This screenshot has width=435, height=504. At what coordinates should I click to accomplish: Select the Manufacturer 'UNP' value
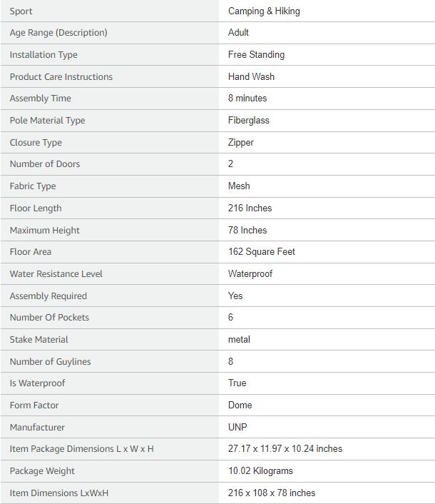[x=237, y=427]
